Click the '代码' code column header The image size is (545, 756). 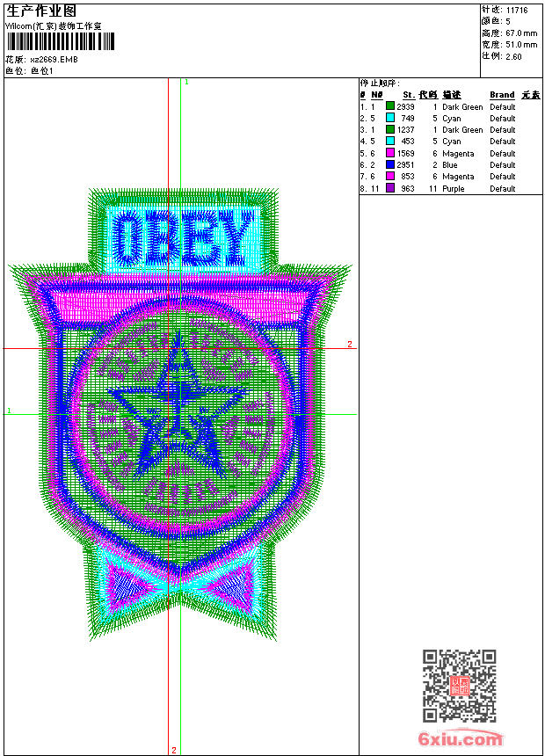[428, 95]
